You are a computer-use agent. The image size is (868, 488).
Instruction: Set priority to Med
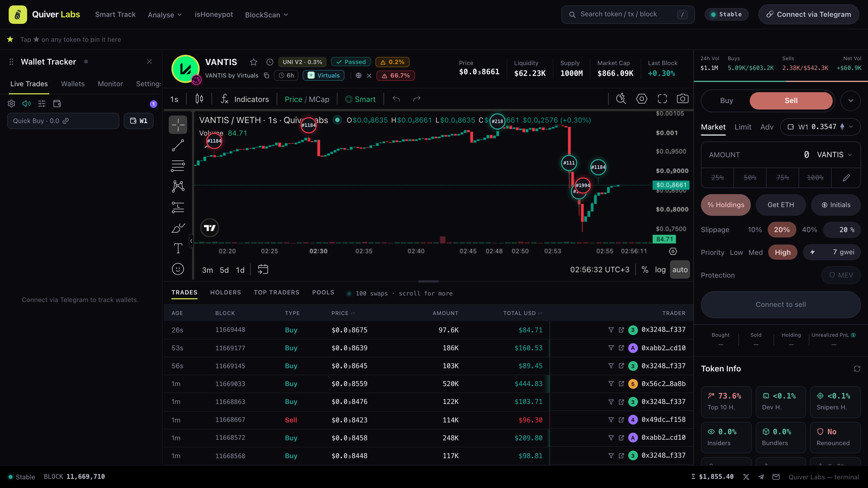pos(755,252)
